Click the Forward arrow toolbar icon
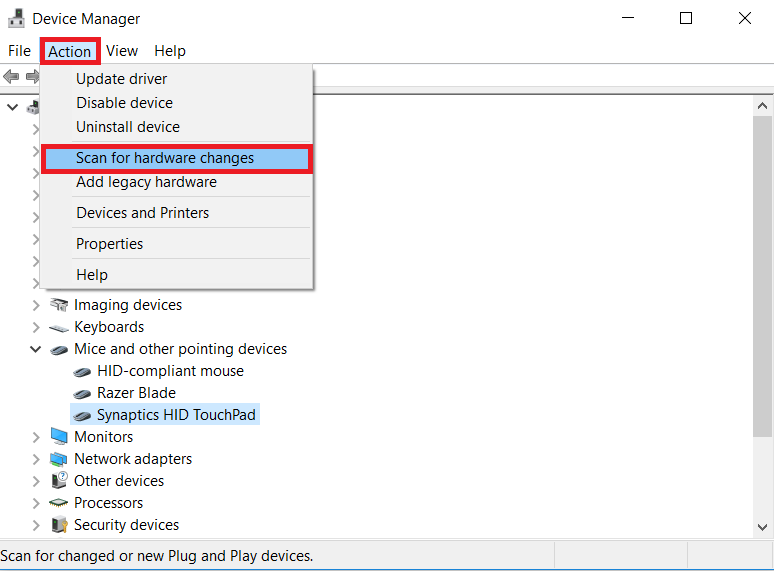The width and height of the screenshot is (774, 571). coord(33,76)
